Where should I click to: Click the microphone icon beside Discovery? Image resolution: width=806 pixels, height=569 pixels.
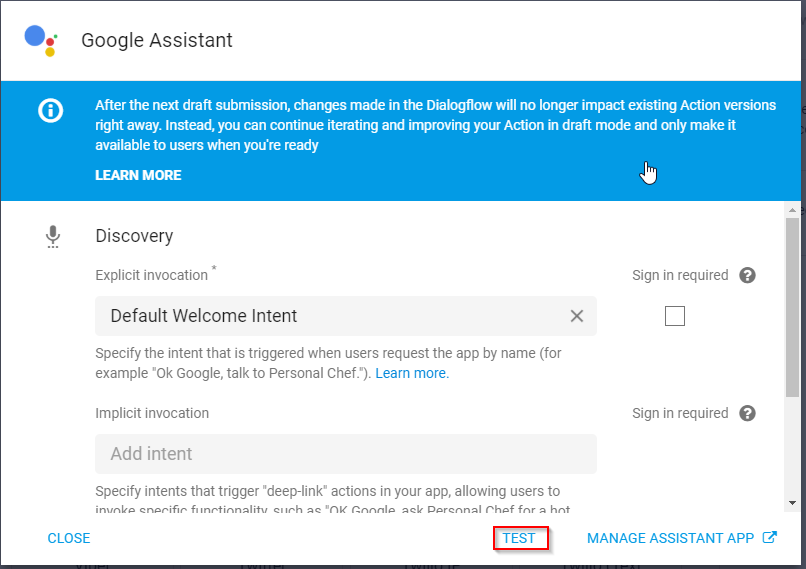point(53,236)
